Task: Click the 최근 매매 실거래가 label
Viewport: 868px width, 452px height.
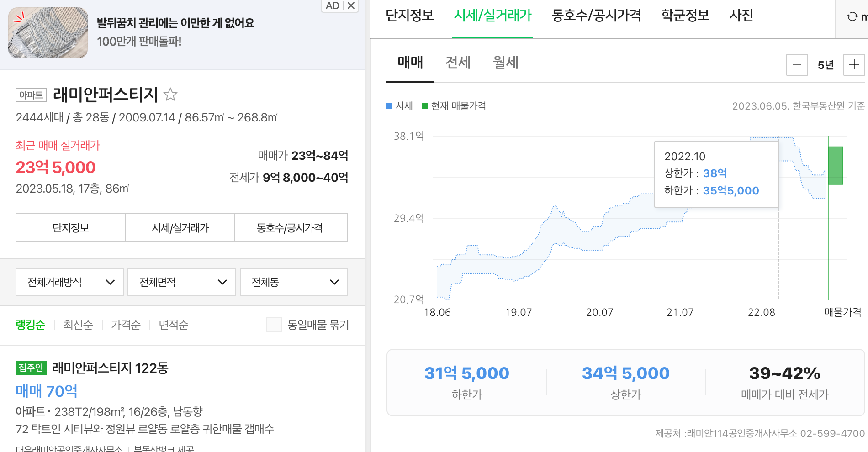Action: tap(58, 145)
